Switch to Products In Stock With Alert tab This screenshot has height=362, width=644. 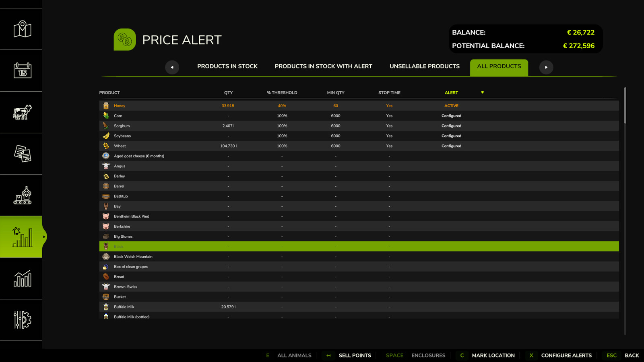tap(324, 66)
